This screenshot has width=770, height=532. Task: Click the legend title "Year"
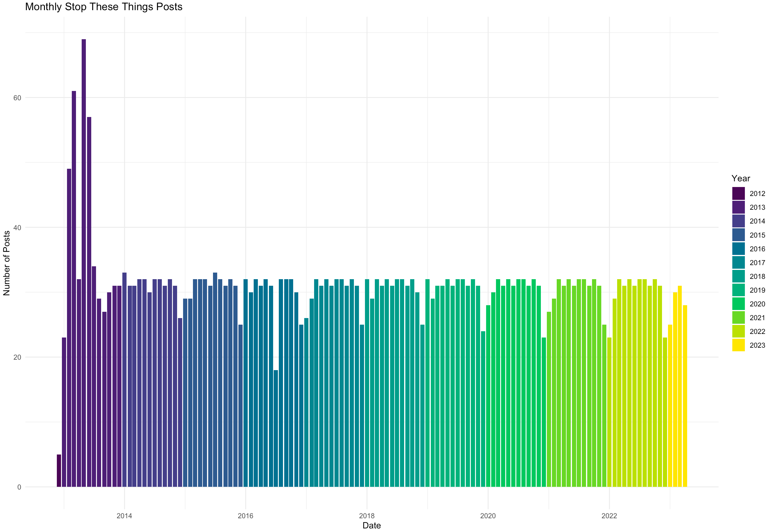click(741, 178)
